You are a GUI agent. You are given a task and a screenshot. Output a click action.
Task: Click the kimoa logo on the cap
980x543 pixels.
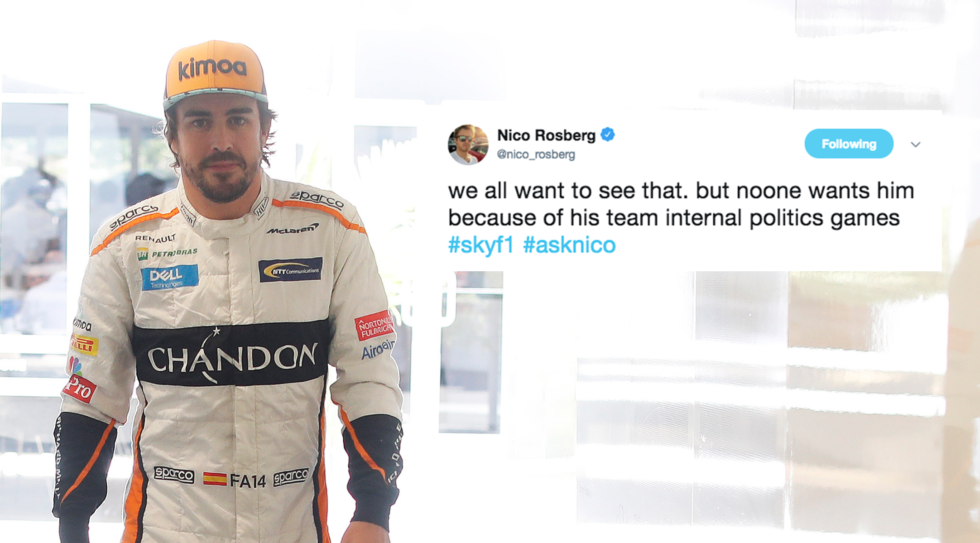click(x=212, y=68)
